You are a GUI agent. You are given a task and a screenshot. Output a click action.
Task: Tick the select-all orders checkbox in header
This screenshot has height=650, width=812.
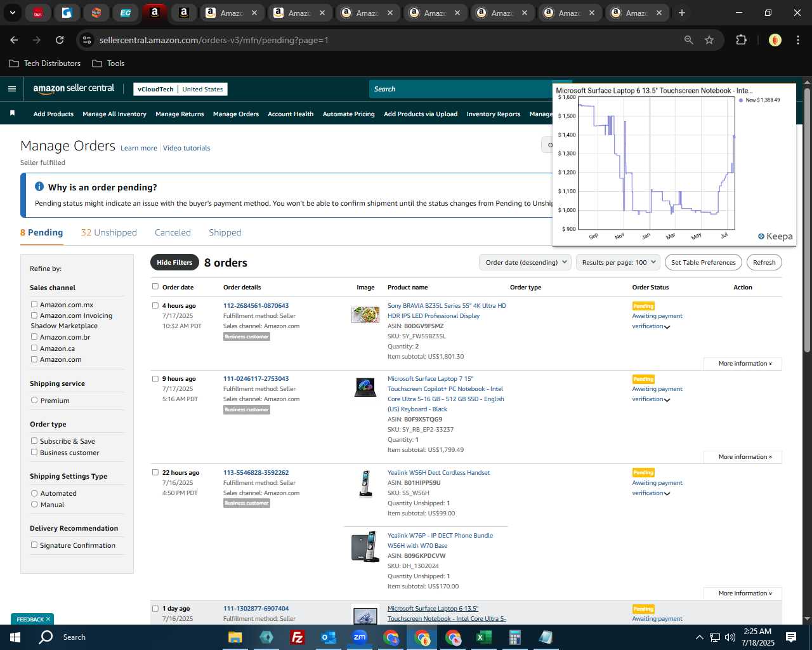click(155, 286)
